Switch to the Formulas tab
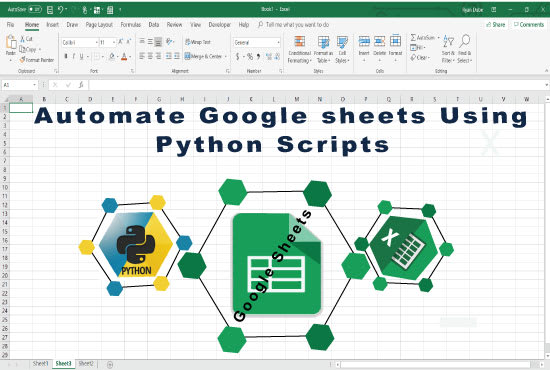The image size is (550, 370). [x=130, y=25]
